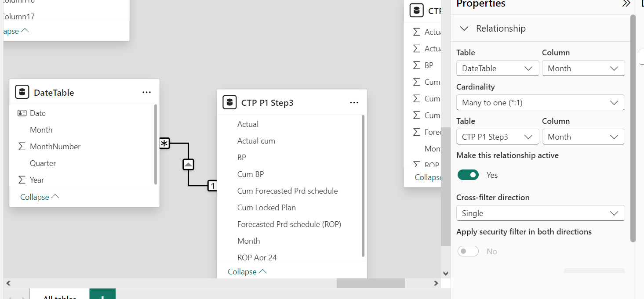Click the CTP P1 Step3 table icon

[229, 103]
